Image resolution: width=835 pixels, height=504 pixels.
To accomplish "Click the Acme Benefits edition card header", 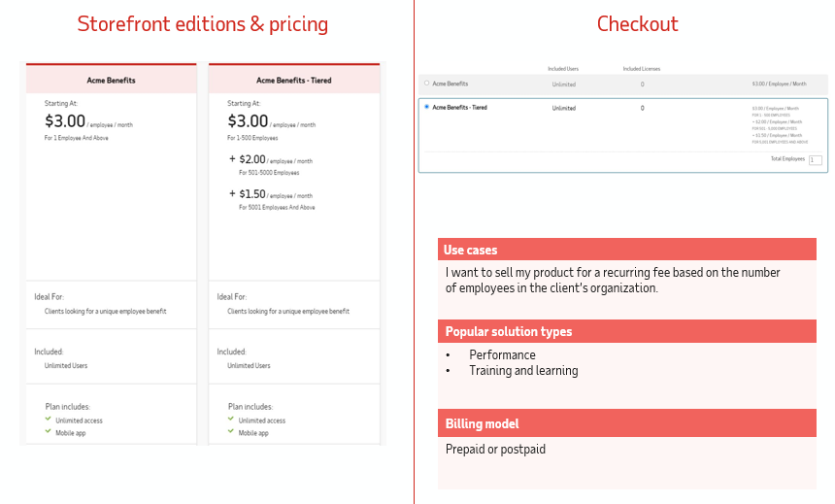I will point(110,80).
